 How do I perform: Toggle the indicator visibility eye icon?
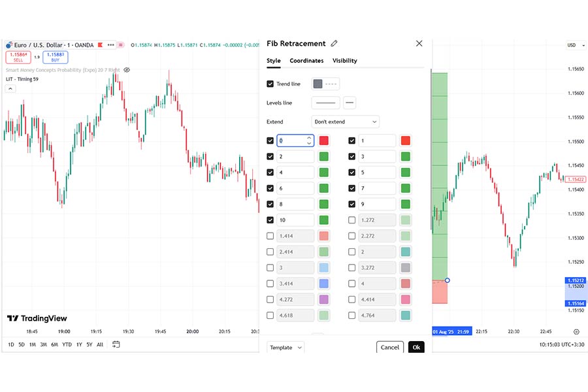(127, 70)
